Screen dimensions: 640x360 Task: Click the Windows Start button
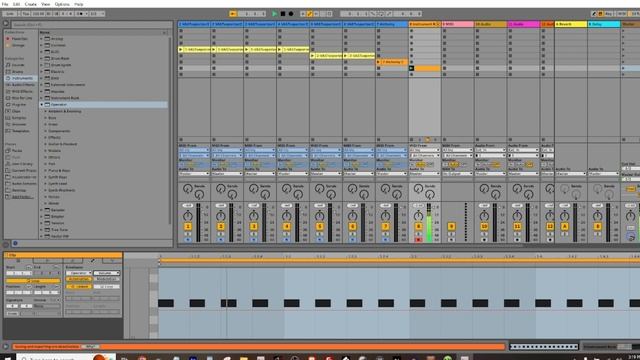(x=7, y=358)
